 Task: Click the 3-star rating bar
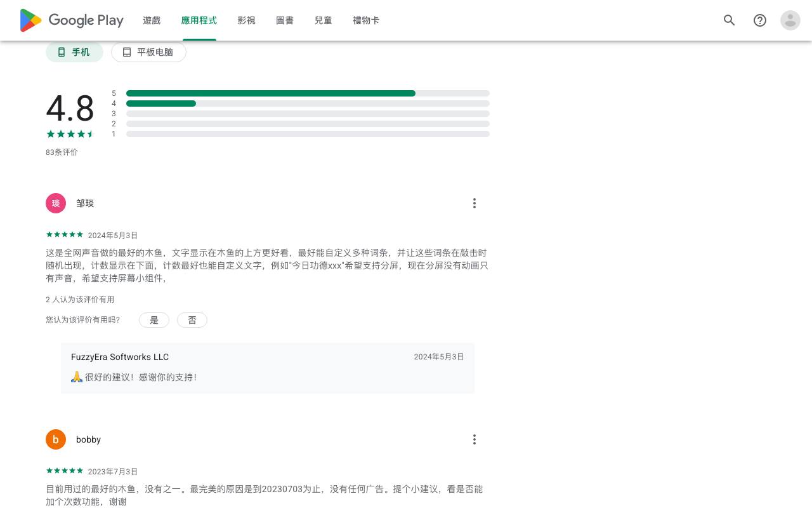tap(308, 114)
